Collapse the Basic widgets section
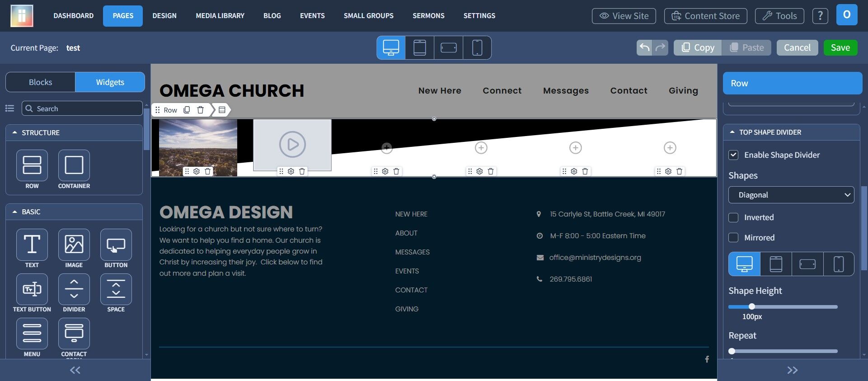Viewport: 868px width, 381px height. [74, 212]
